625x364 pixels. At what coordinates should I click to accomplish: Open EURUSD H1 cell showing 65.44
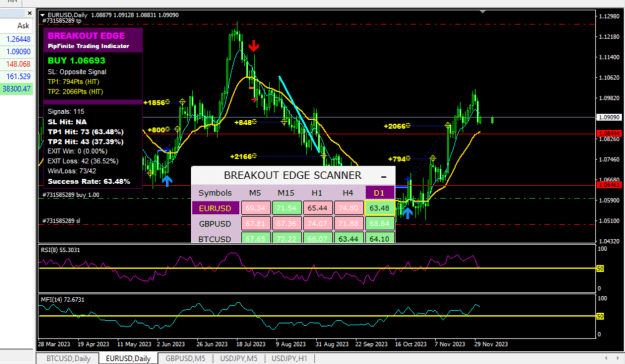317,208
